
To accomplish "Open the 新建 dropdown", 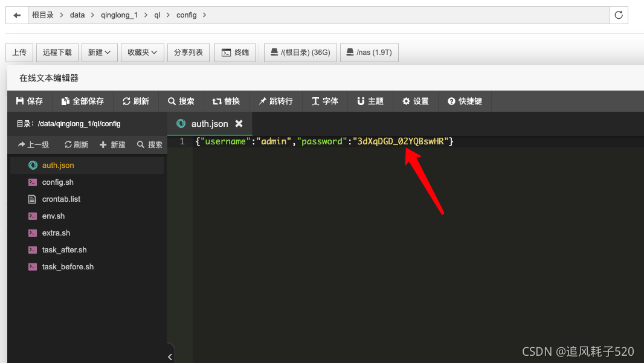I will (100, 52).
